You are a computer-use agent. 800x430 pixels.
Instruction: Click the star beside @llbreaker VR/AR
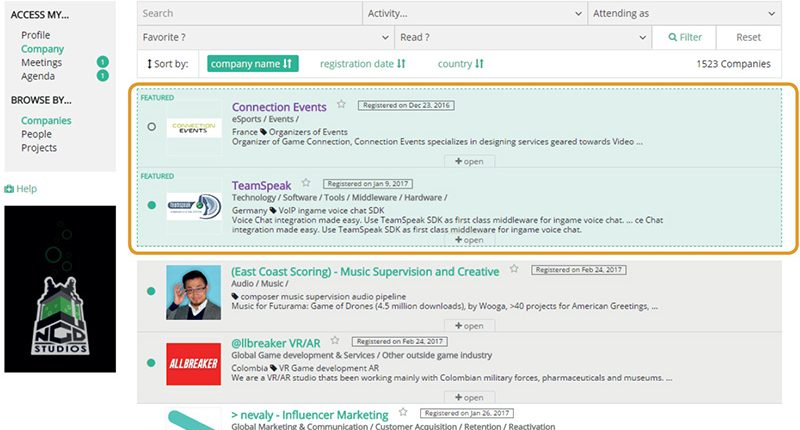tap(335, 340)
